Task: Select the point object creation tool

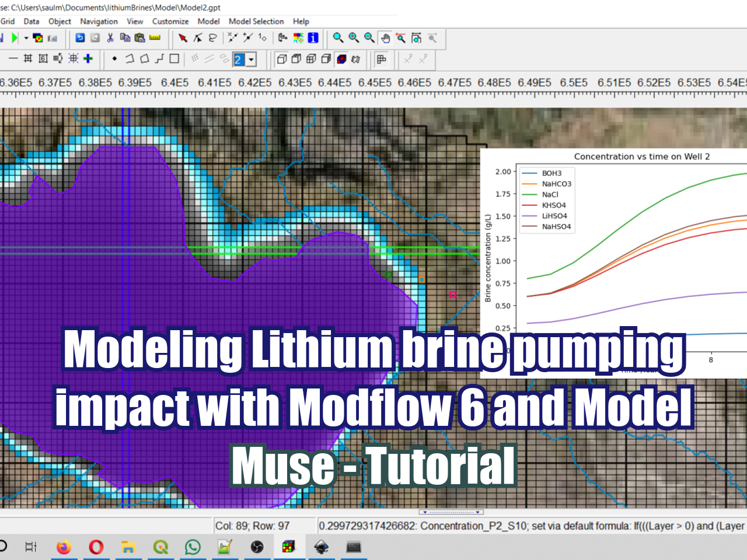Action: [x=114, y=58]
